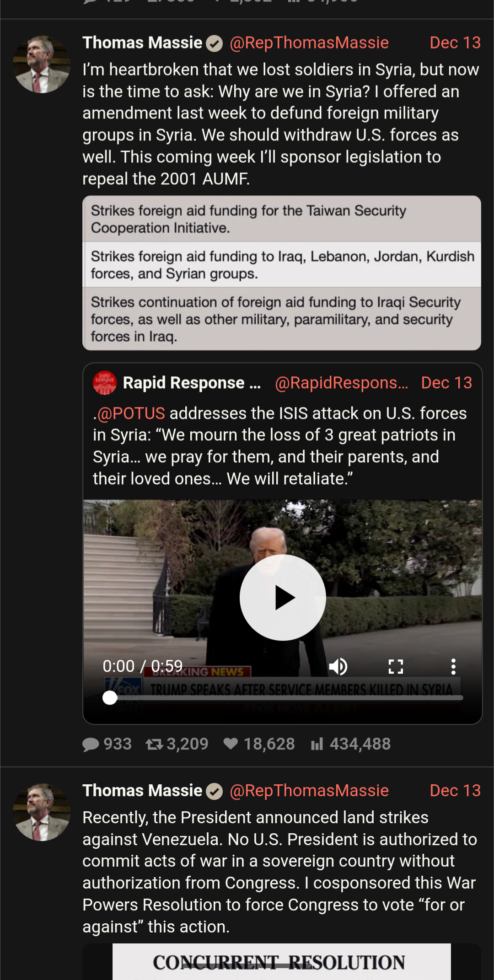Click the reply bubble icon showing 933

(91, 744)
